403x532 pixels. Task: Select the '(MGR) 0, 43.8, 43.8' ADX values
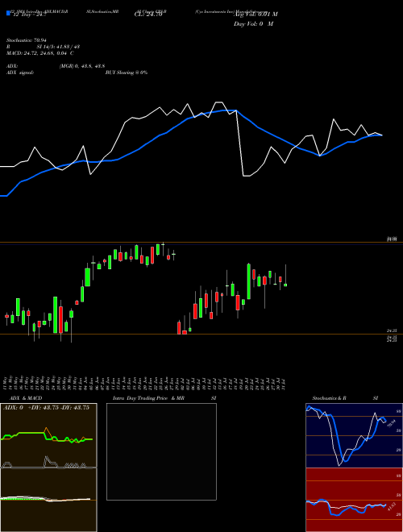click(81, 66)
